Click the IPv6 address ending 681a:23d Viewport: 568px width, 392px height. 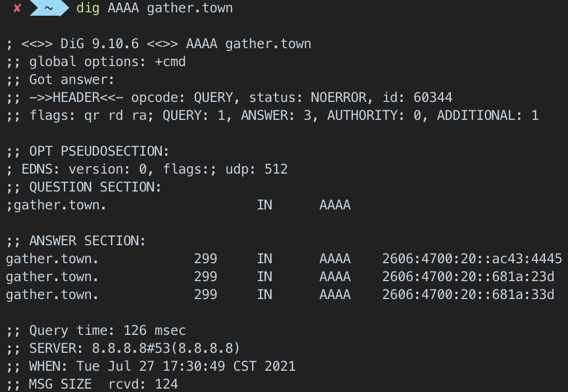pyautogui.click(x=468, y=277)
